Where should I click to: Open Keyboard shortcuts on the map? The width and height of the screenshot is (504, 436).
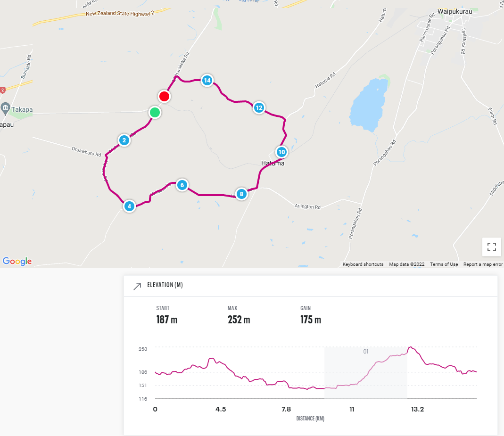click(363, 264)
